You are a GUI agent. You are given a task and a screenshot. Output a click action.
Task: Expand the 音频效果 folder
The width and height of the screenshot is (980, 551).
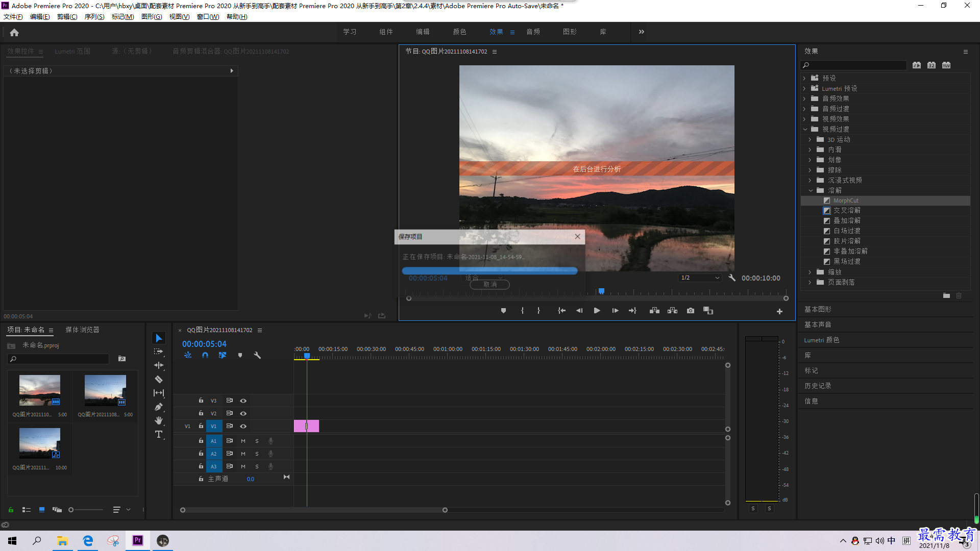[804, 98]
